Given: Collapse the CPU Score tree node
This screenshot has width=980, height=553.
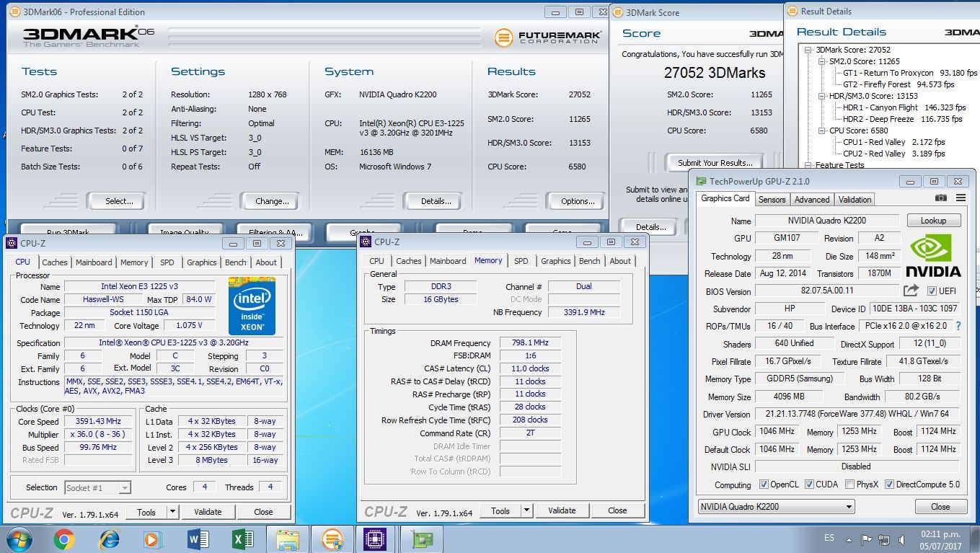Looking at the screenshot, I should (823, 130).
